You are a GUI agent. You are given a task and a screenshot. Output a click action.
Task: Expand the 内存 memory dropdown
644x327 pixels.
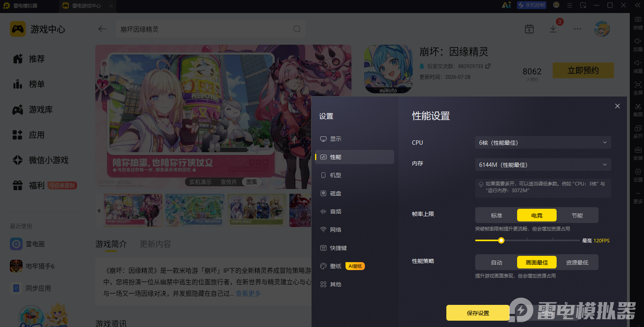tap(543, 164)
